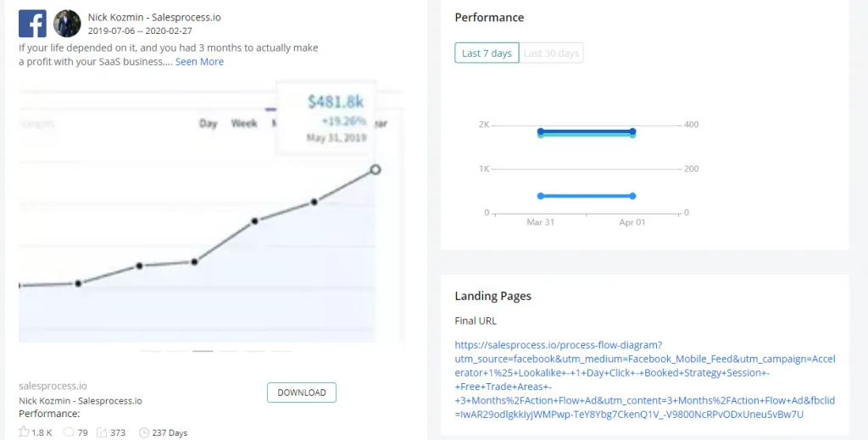
Task: Open the salesprocess.io final URL link
Action: point(645,379)
